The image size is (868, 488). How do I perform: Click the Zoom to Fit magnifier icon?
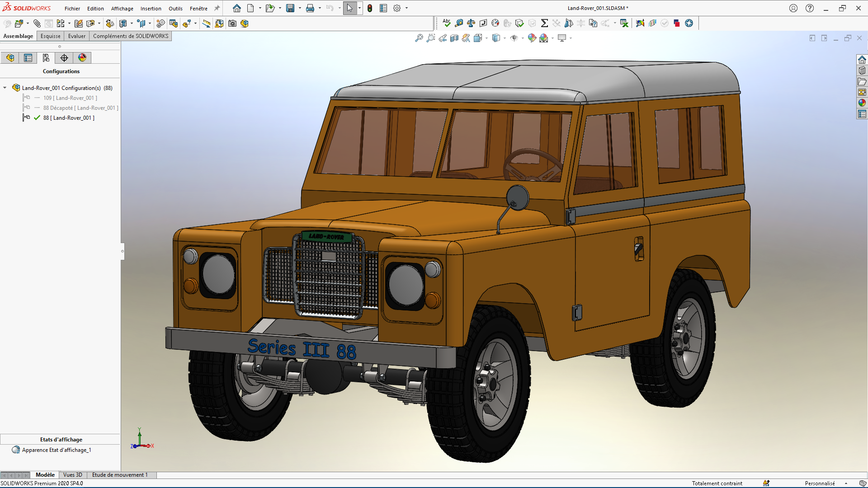[419, 38]
